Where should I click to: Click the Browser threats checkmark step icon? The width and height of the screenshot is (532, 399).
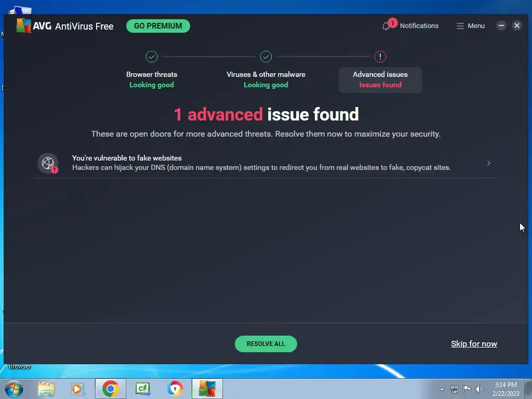click(152, 57)
